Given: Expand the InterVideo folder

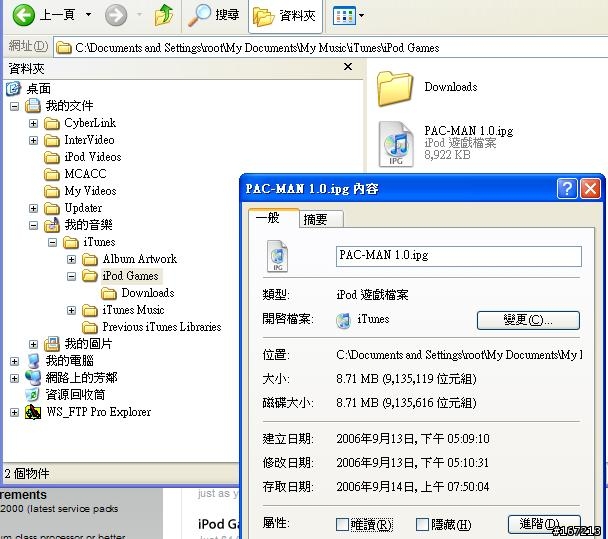Looking at the screenshot, I should coord(33,140).
